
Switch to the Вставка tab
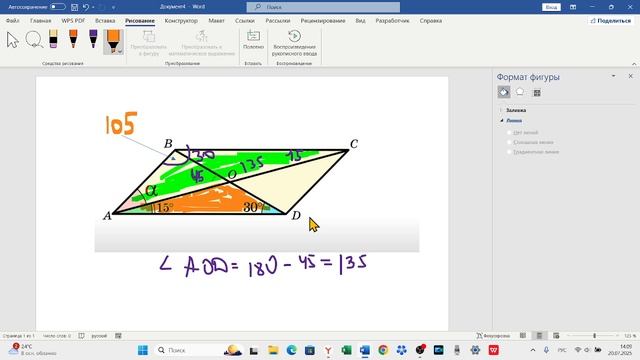[x=105, y=20]
